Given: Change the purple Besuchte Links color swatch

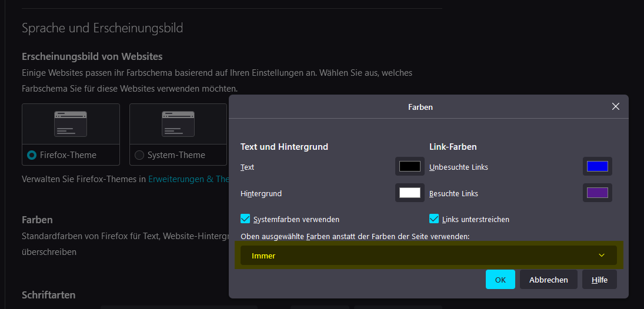Looking at the screenshot, I should click(x=598, y=193).
